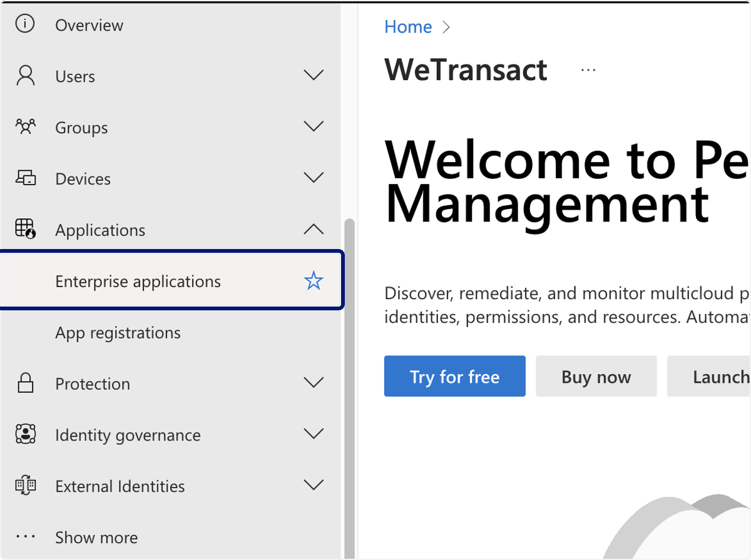751x560 pixels.
Task: Click the Protection menu label
Action: pos(93,384)
